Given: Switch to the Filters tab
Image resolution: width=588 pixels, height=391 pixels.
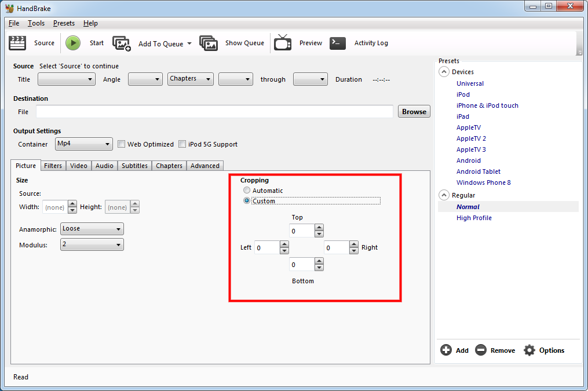Looking at the screenshot, I should point(53,166).
